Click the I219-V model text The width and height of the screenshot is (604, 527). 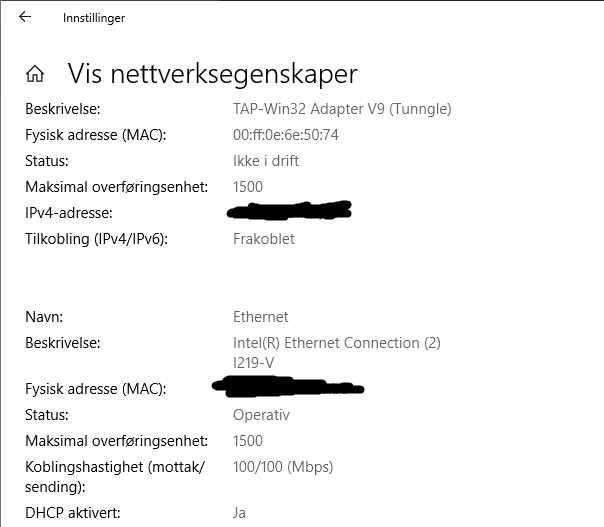pos(253,363)
